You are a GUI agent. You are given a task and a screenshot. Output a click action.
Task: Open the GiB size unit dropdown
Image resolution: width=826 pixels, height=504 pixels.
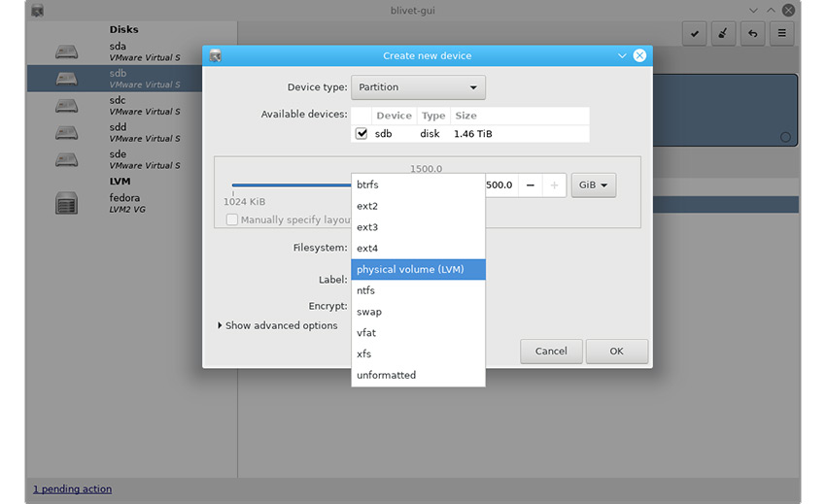593,185
